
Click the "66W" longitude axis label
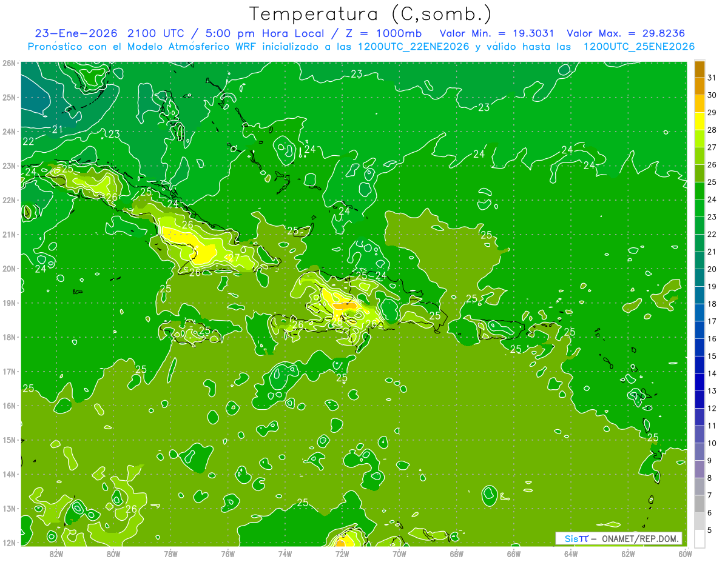[x=514, y=553]
